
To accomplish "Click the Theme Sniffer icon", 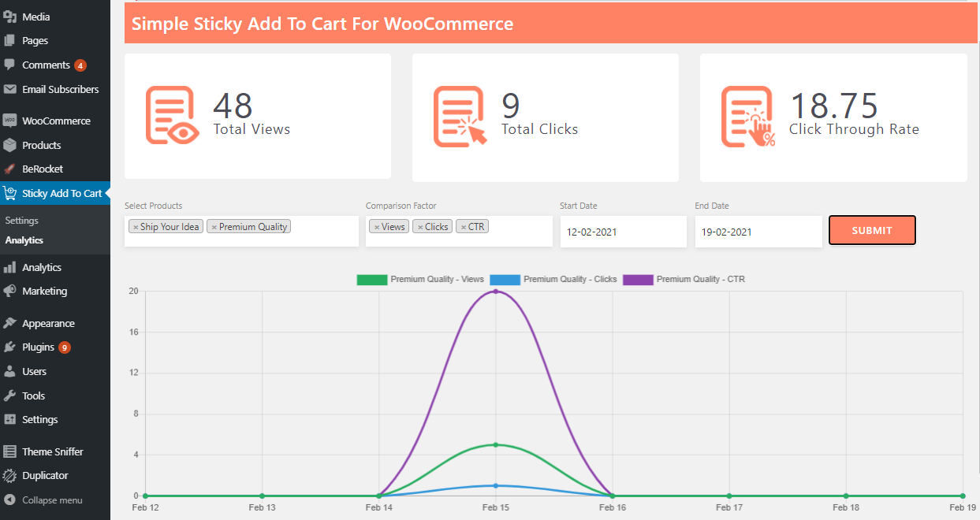I will pyautogui.click(x=9, y=451).
